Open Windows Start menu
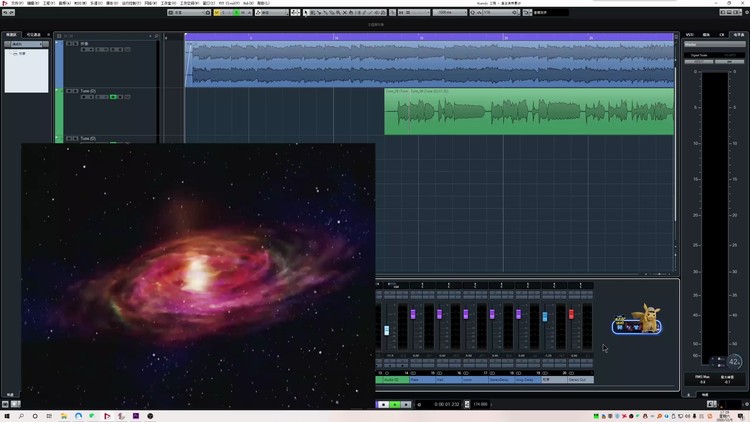This screenshot has height=422, width=750. click(x=7, y=415)
